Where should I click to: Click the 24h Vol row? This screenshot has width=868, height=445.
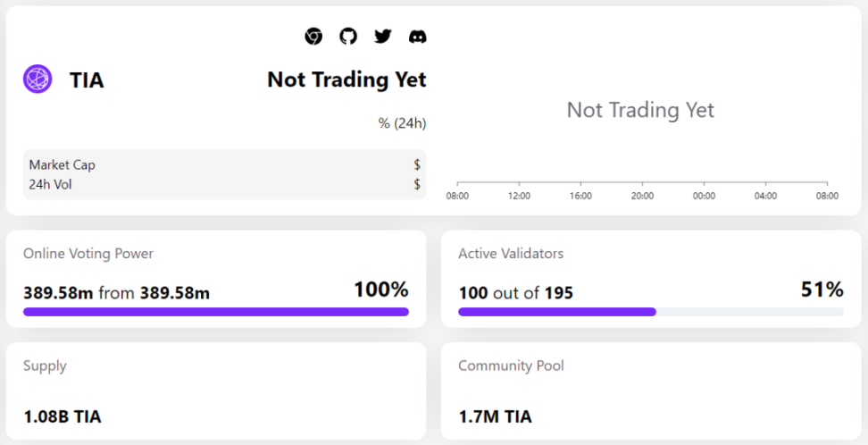pos(224,184)
